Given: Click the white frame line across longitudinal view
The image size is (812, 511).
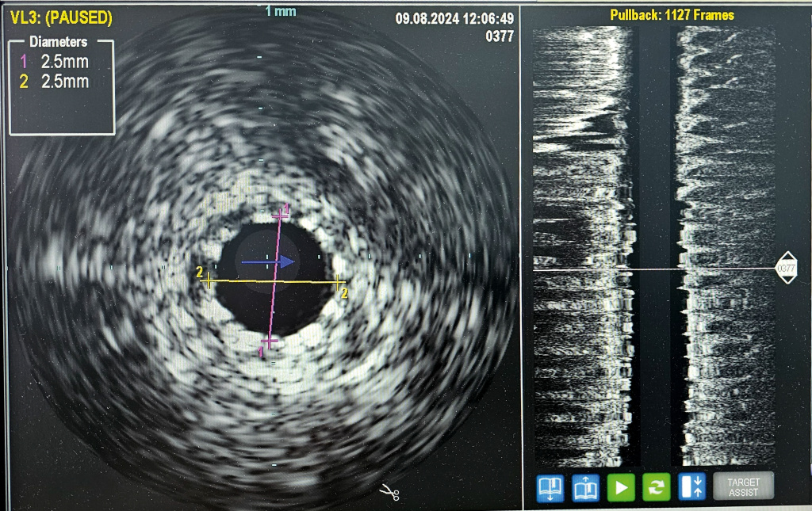Looking at the screenshot, I should coord(650,269).
